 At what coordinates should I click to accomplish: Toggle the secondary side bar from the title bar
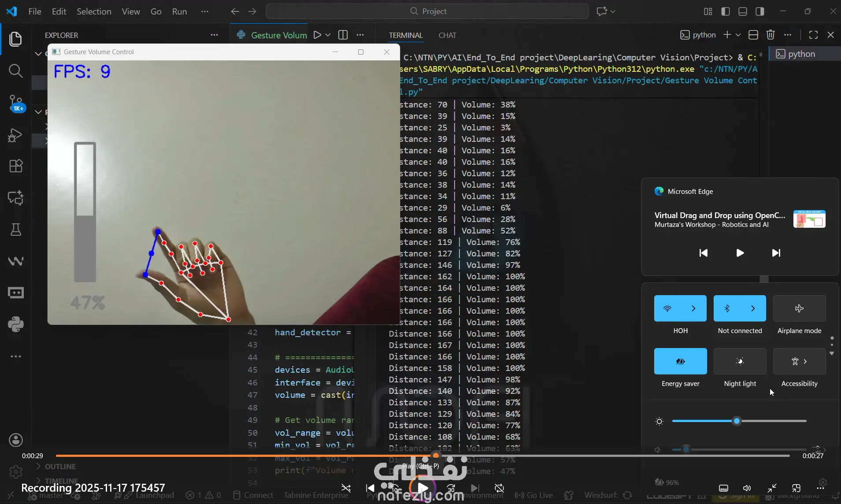760,11
